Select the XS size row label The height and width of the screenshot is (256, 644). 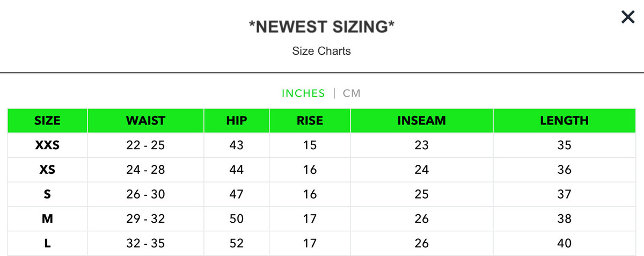[x=47, y=170]
